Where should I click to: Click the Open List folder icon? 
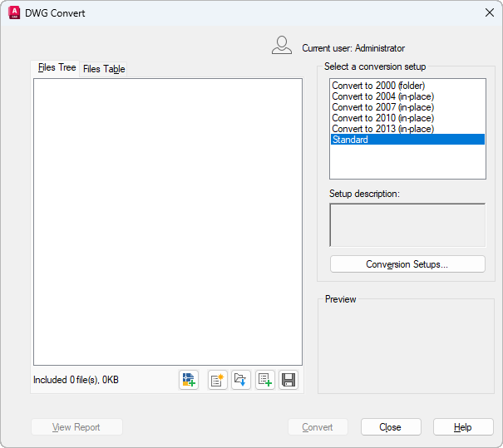(241, 380)
